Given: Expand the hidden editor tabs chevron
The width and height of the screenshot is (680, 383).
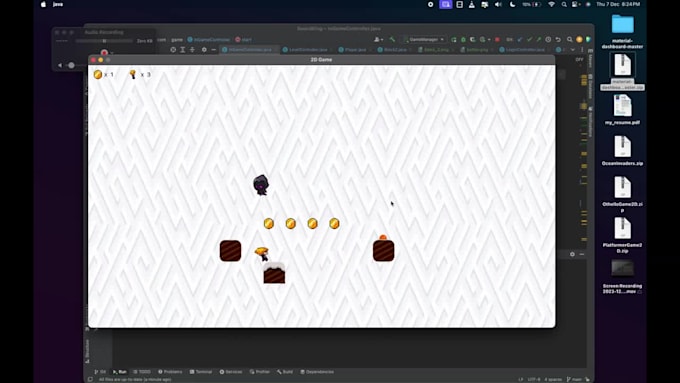Looking at the screenshot, I should pyautogui.click(x=573, y=50).
